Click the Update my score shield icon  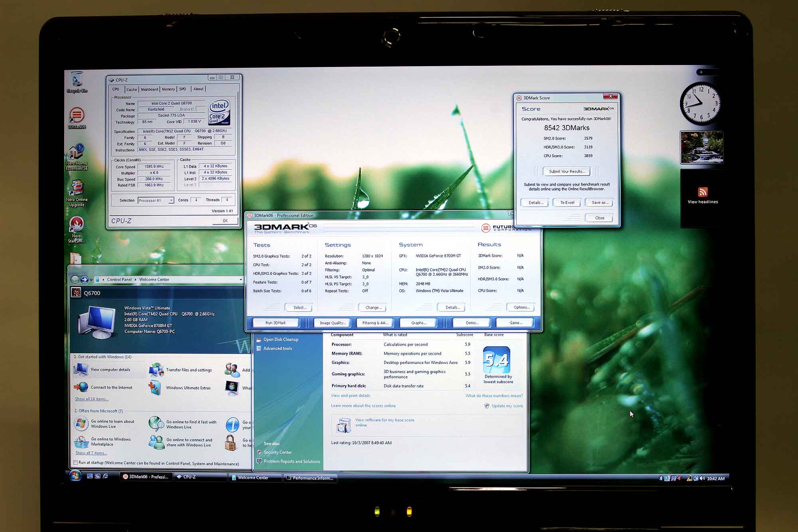[487, 406]
